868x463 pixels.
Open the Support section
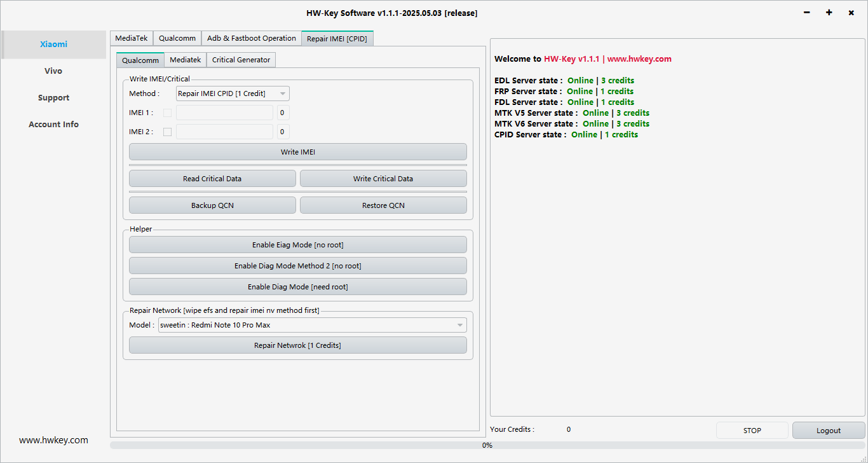(53, 98)
